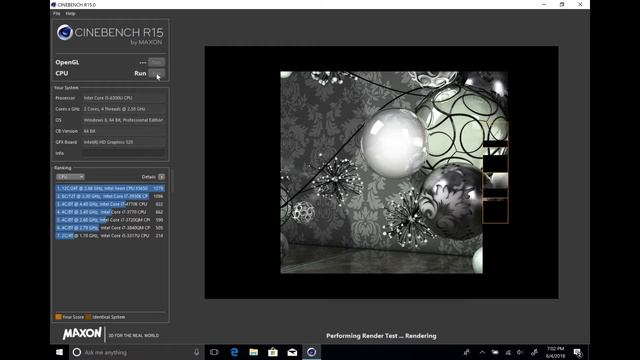Click the Info input field
The height and width of the screenshot is (360, 640).
click(124, 153)
